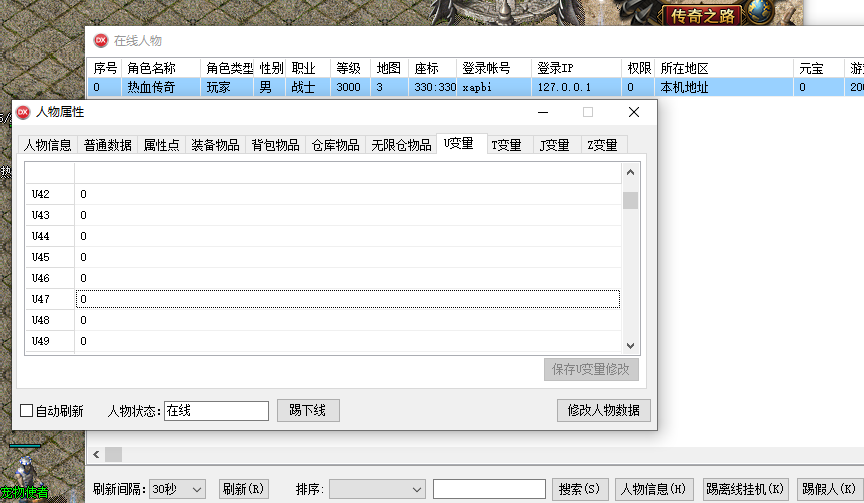This screenshot has height=503, width=864.
Task: Click the 人物属性 dialog title icon
Action: [23, 112]
